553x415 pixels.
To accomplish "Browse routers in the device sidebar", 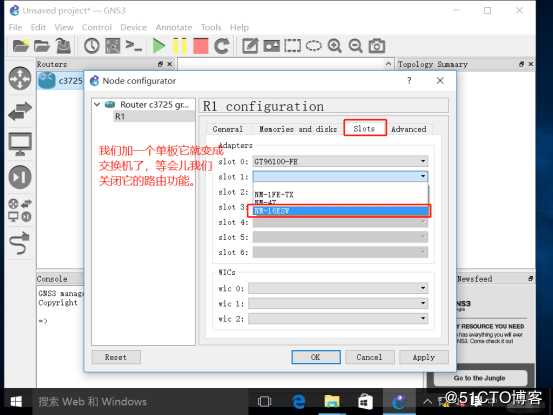I will [20, 78].
